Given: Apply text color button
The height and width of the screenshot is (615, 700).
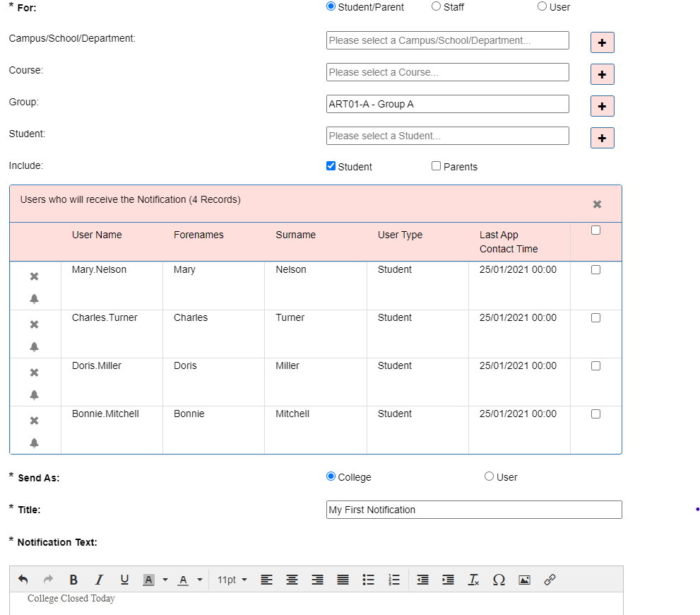Looking at the screenshot, I should [x=183, y=580].
